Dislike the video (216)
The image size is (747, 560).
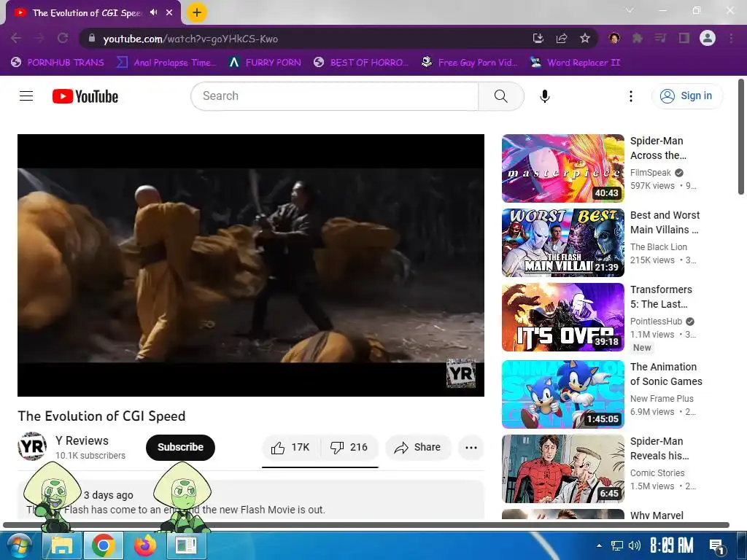(x=349, y=447)
